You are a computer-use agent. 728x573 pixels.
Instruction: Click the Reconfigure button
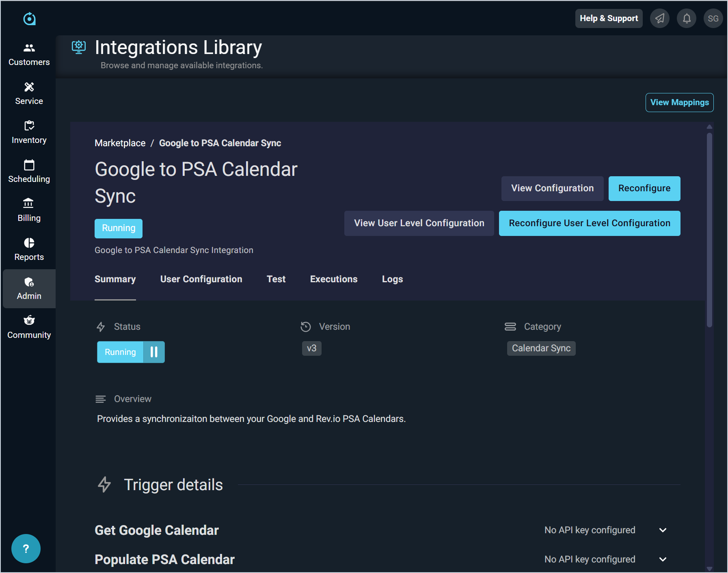pos(644,188)
